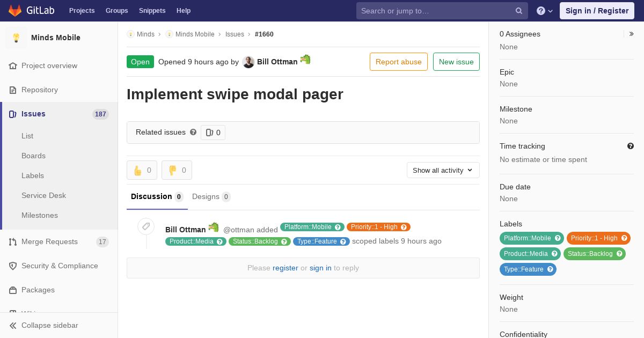Open the Issues sidebar section
Screen dimensions: 644x338
59,114
